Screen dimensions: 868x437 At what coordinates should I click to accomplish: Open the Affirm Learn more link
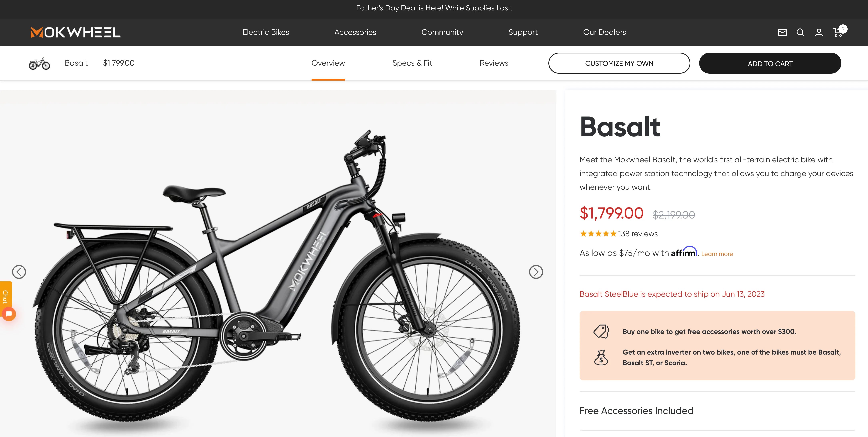point(717,254)
